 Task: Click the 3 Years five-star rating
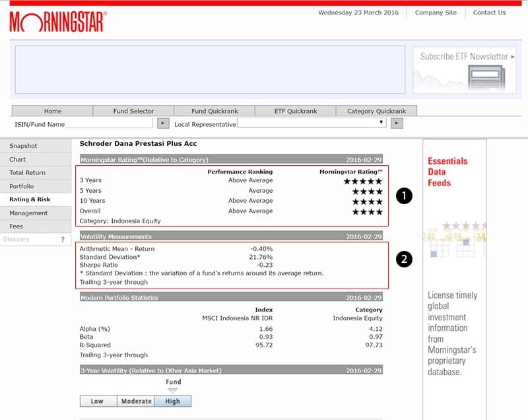coord(363,181)
